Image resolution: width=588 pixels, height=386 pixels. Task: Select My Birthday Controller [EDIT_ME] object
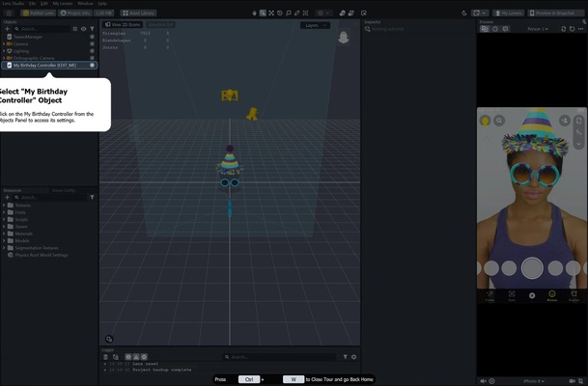[x=49, y=66]
